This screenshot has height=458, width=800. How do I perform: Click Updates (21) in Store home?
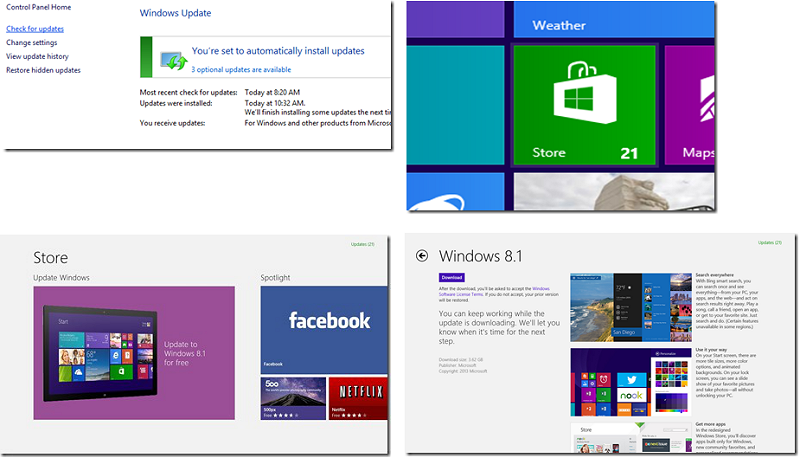point(362,244)
